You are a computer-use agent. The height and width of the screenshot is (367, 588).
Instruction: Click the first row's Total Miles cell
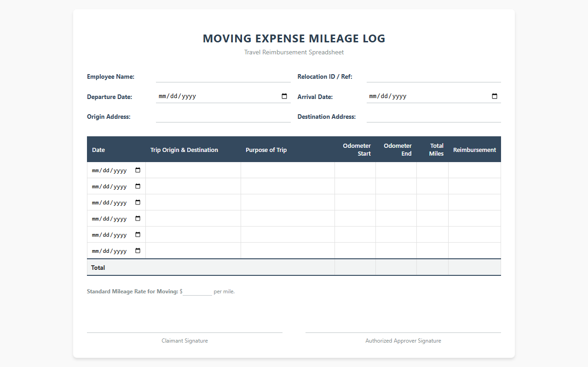[x=432, y=170]
